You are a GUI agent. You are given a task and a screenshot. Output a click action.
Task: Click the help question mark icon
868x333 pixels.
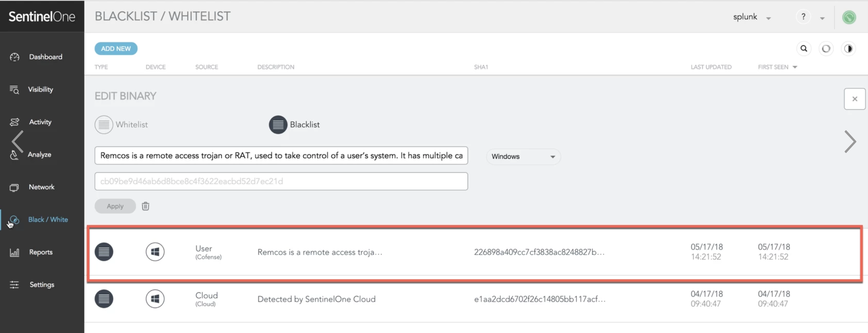click(803, 16)
